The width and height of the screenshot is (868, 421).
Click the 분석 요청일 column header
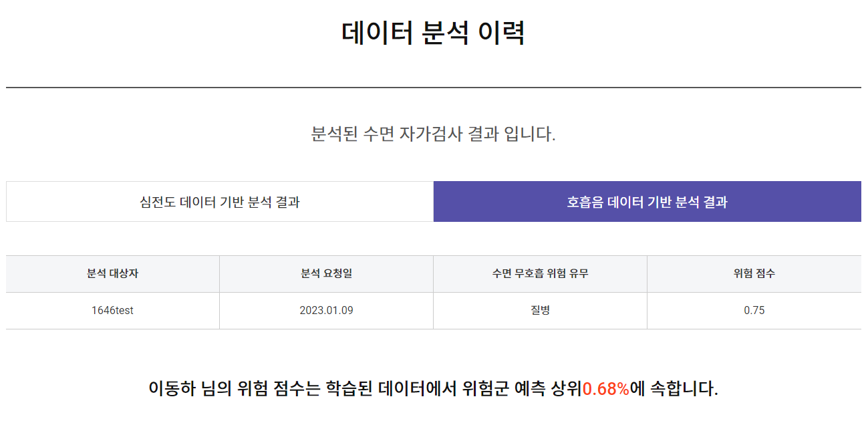[x=325, y=274]
